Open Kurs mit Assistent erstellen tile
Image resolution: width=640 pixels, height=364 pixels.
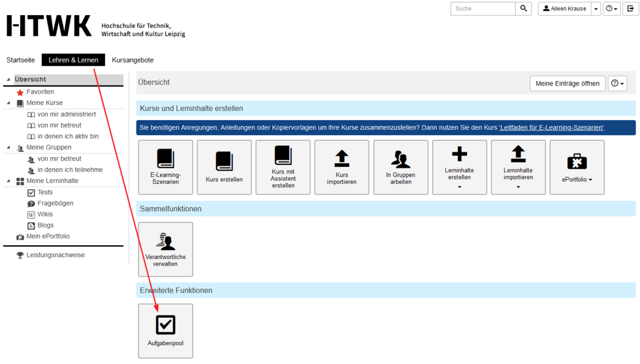(283, 167)
